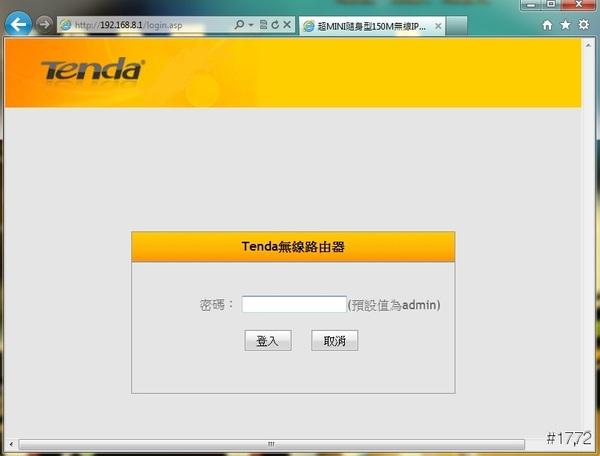Close the 超MINI隨身型150M無線IP tab
Screen dimensions: 600x456
coord(438,26)
